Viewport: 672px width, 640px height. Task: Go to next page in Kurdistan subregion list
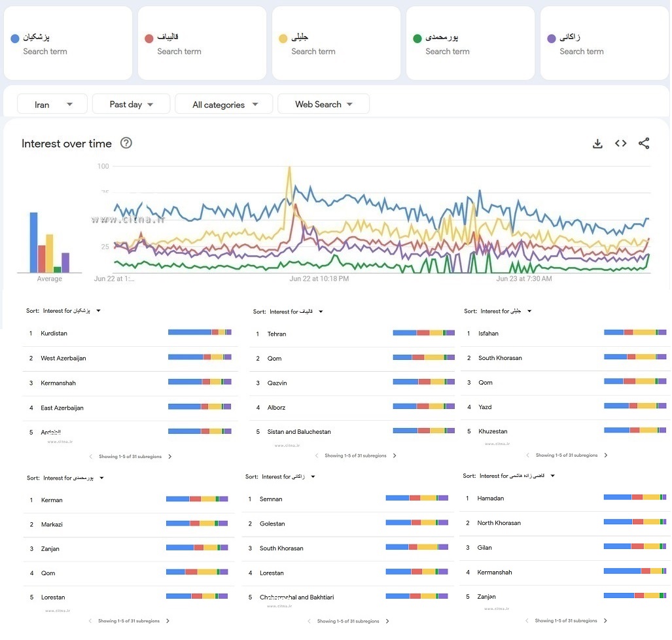click(x=170, y=457)
